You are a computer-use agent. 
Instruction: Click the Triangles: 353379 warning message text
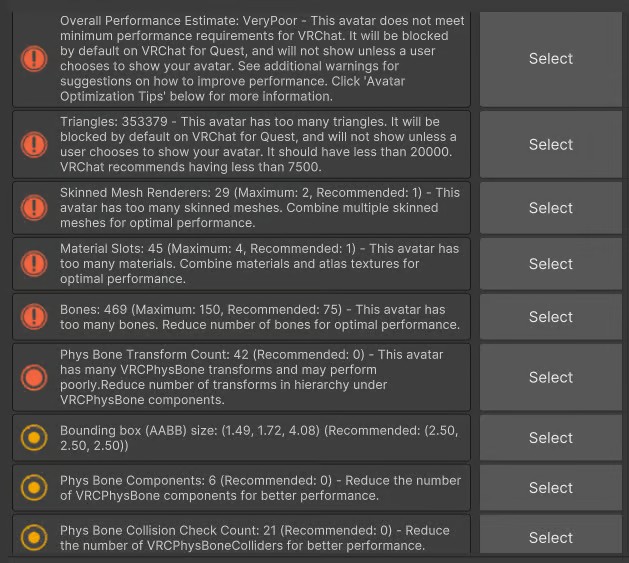[x=258, y=144]
